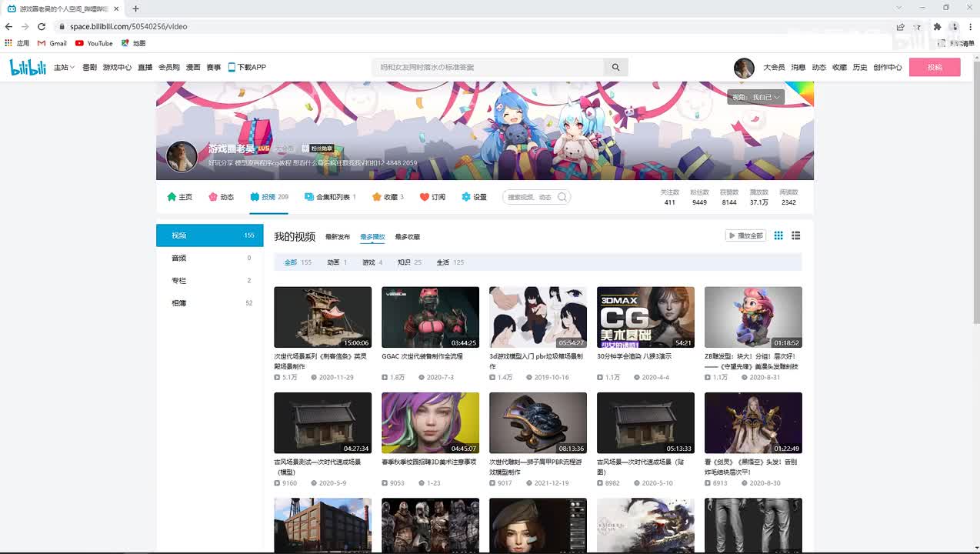980x554 pixels.
Task: Switch to list view layout icon
Action: pos(796,235)
